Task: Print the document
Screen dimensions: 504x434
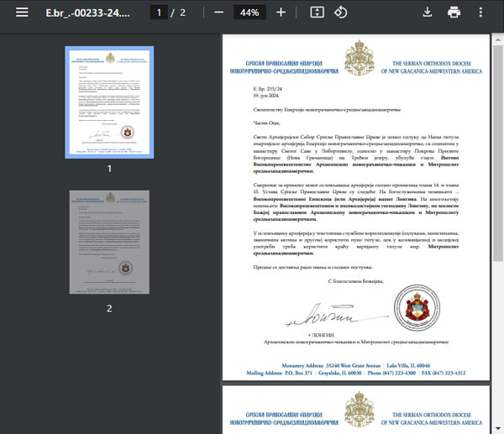Action: pos(454,13)
